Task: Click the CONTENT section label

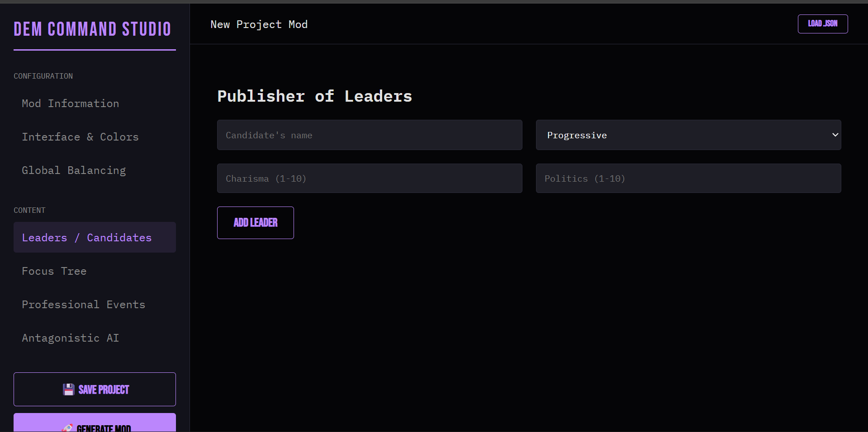Action: (x=29, y=210)
